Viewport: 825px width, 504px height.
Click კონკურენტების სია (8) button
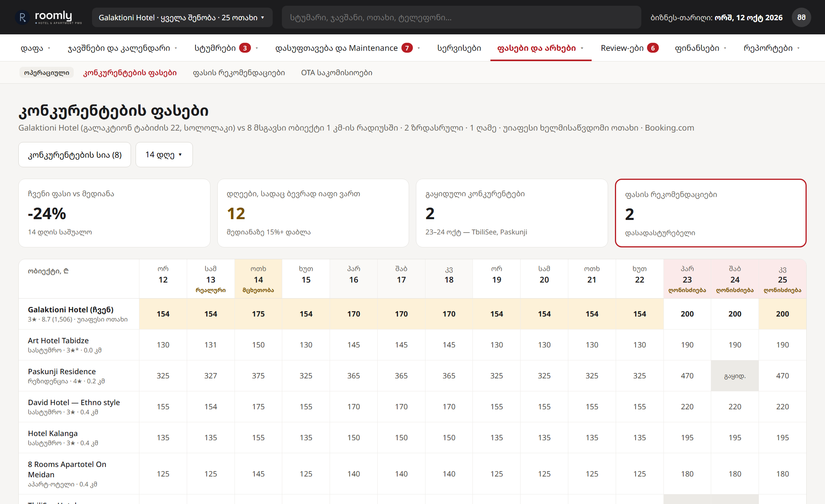coord(75,155)
